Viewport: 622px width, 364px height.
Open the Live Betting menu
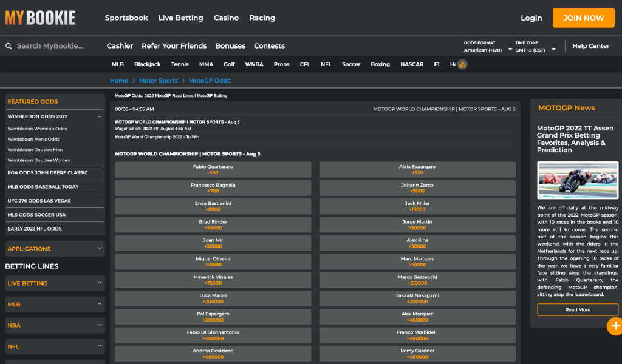point(180,18)
